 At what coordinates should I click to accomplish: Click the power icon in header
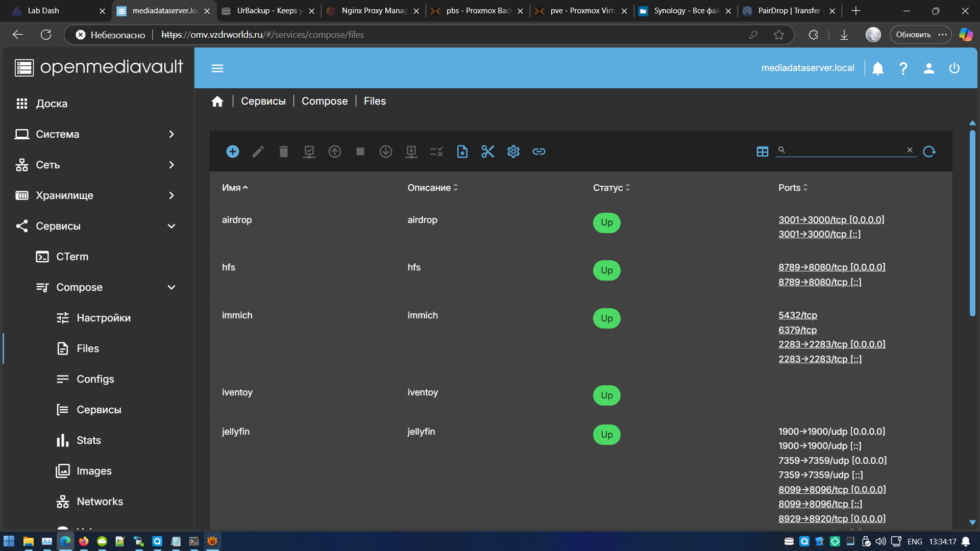coord(954,68)
